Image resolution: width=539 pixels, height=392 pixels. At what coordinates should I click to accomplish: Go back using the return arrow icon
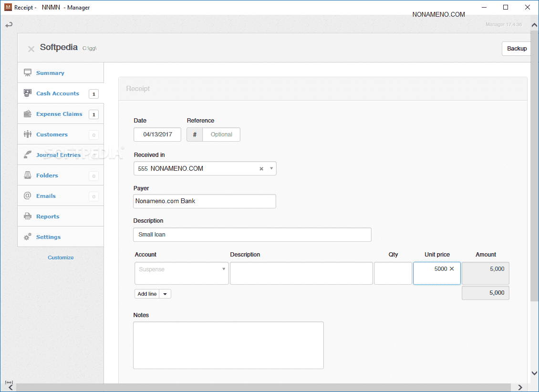[9, 25]
